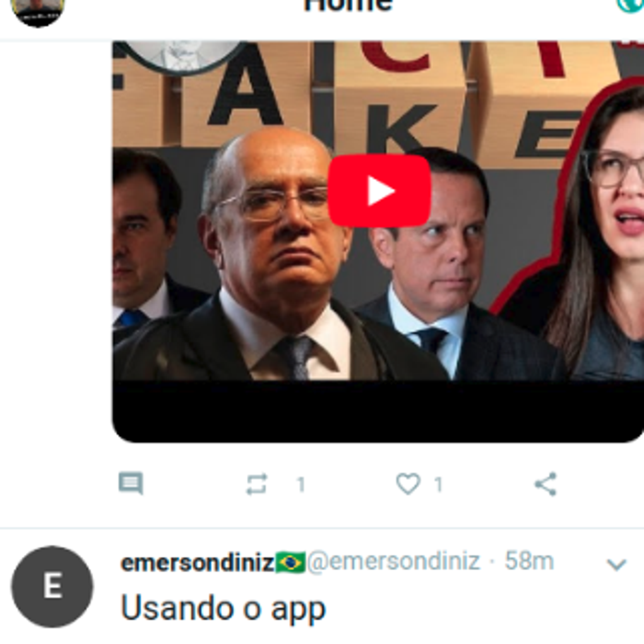Click the retweet count number
The width and height of the screenshot is (644, 644).
coord(301,485)
